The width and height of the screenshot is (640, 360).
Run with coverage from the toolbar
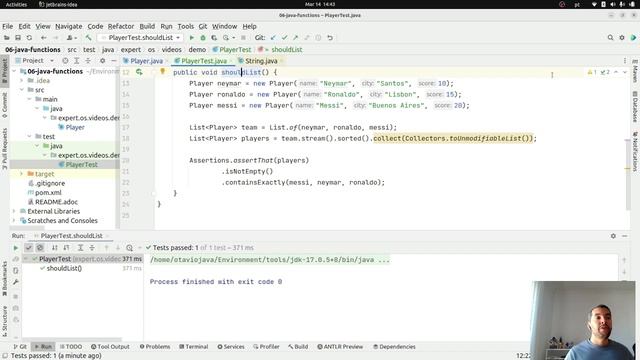[x=214, y=38]
